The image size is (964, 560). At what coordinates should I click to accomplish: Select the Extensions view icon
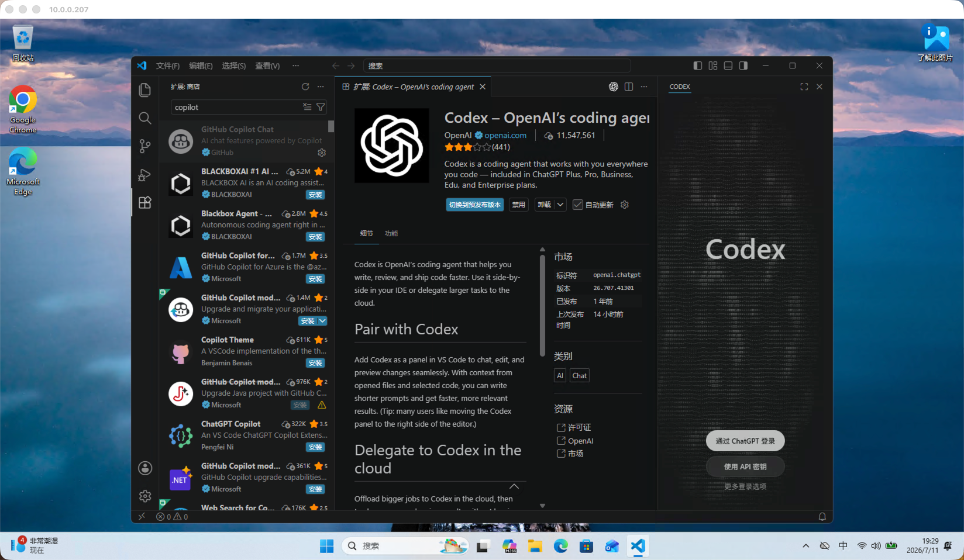coord(145,202)
